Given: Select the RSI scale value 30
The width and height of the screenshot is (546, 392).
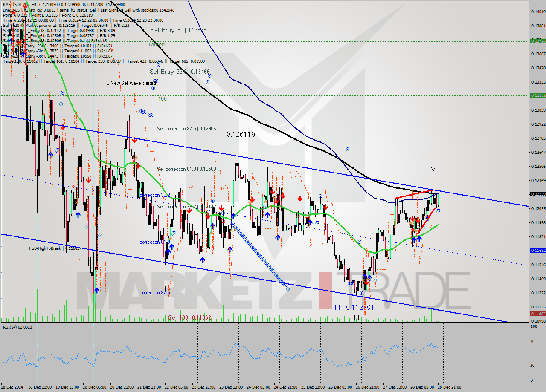Looking at the screenshot, I should tap(533, 365).
